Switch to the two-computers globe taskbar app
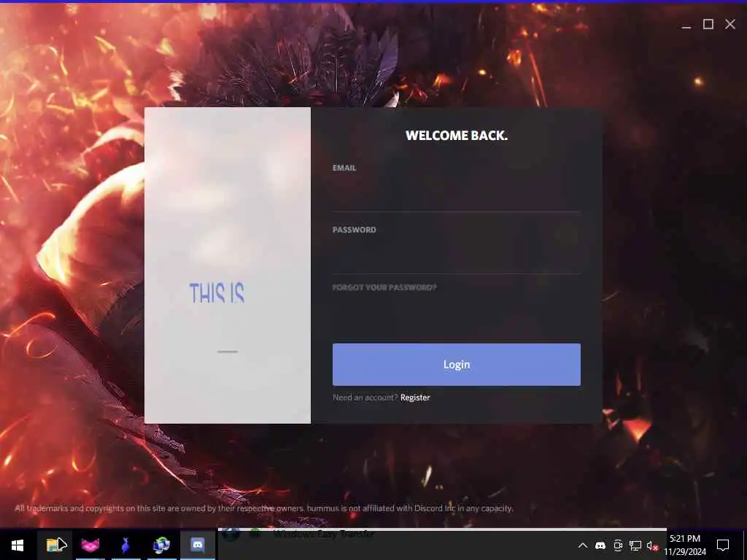This screenshot has height=560, width=747. [x=161, y=545]
